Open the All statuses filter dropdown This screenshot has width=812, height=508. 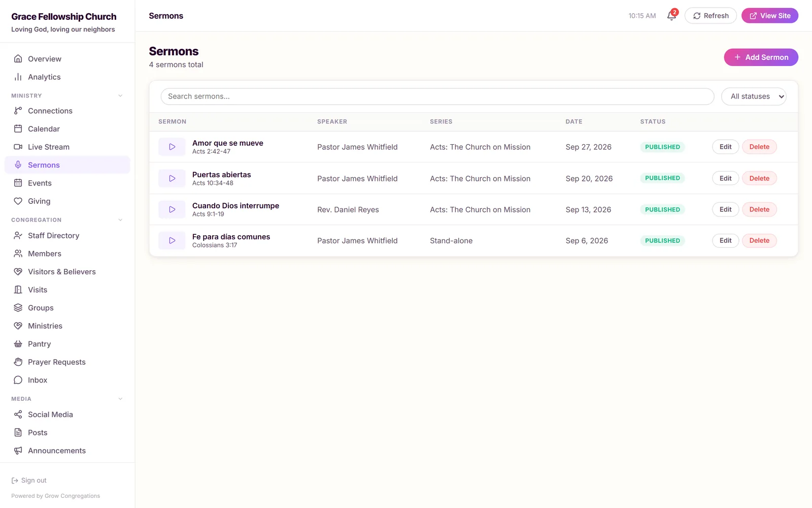pos(754,97)
